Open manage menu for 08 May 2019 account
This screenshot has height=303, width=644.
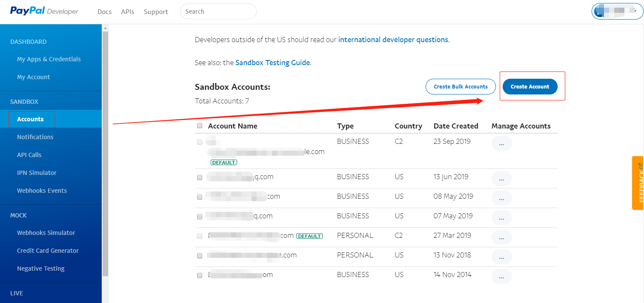coord(501,198)
